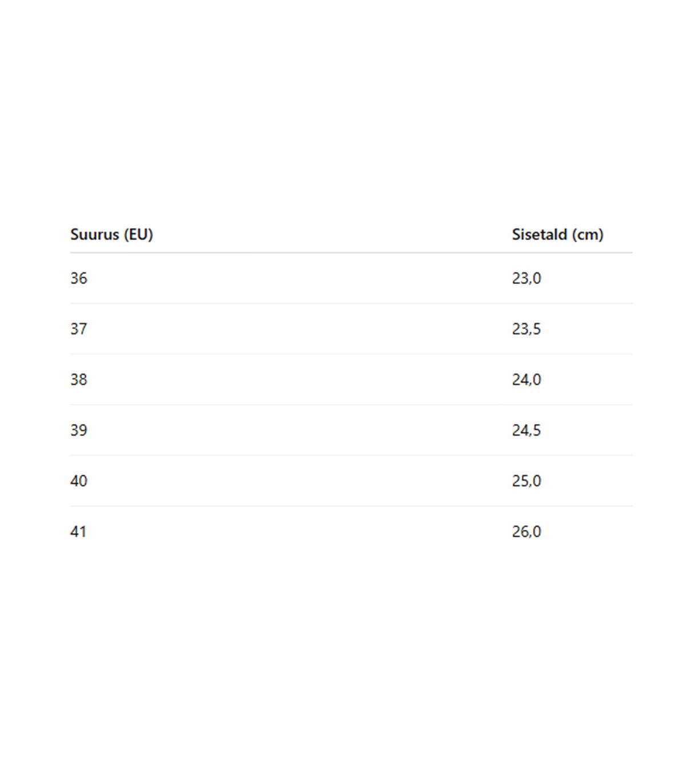This screenshot has height=784, width=686.
Task: Click the divider between rows 37 and 38
Action: pos(351,354)
